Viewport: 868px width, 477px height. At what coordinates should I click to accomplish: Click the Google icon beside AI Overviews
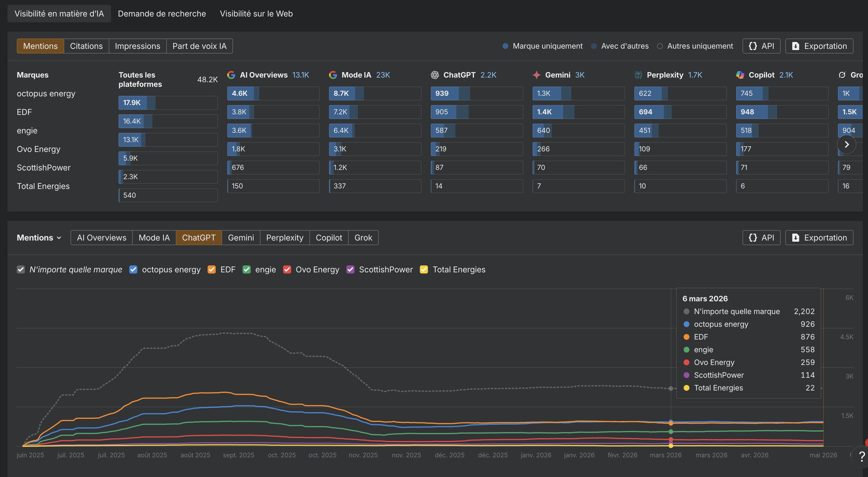231,75
